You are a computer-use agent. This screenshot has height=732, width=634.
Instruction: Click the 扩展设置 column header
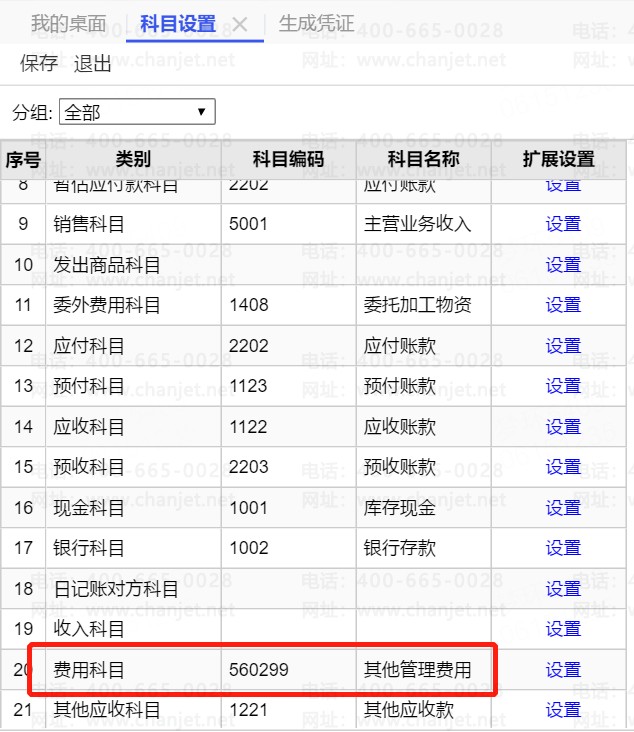pos(558,159)
